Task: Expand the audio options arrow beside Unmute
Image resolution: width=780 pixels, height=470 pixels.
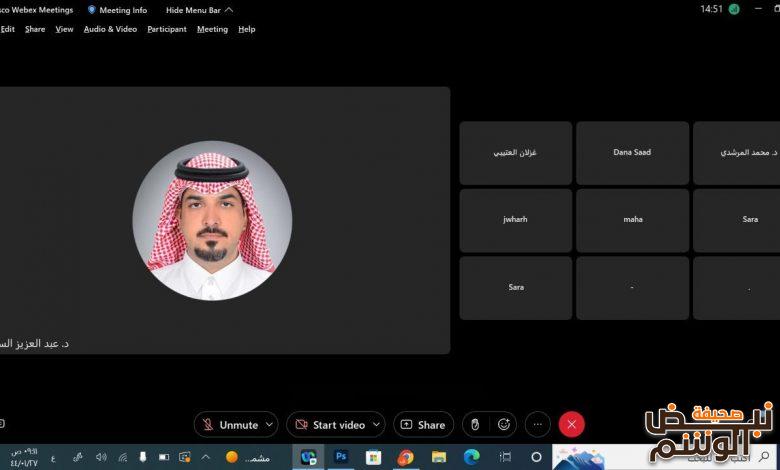Action: [x=268, y=425]
